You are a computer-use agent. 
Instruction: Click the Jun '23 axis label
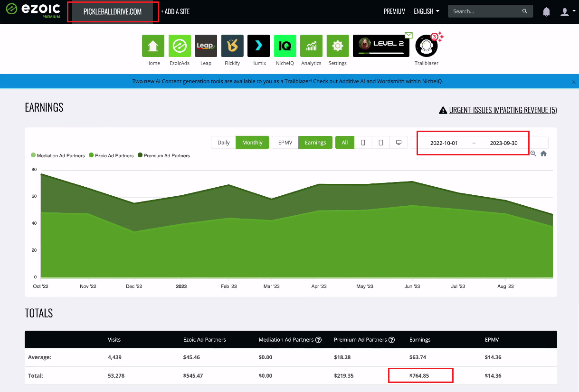(x=412, y=287)
